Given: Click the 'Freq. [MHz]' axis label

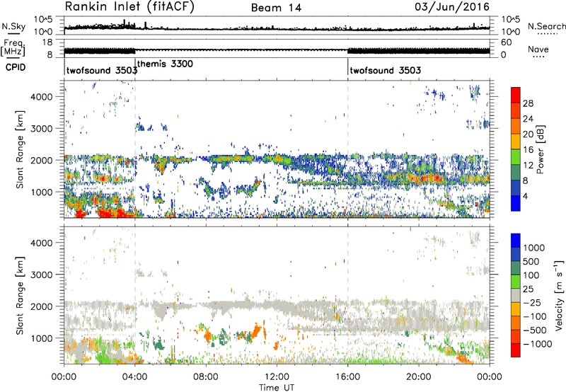Looking at the screenshot, I should [x=13, y=48].
